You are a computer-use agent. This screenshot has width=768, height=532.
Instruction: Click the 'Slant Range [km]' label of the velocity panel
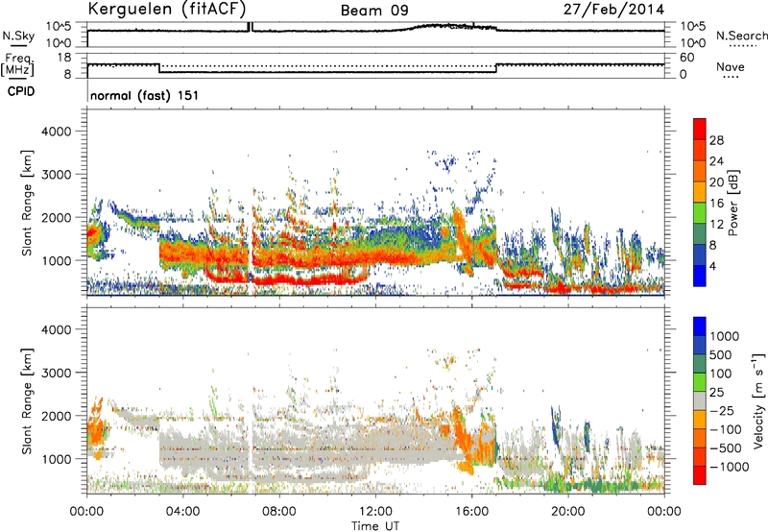click(27, 400)
